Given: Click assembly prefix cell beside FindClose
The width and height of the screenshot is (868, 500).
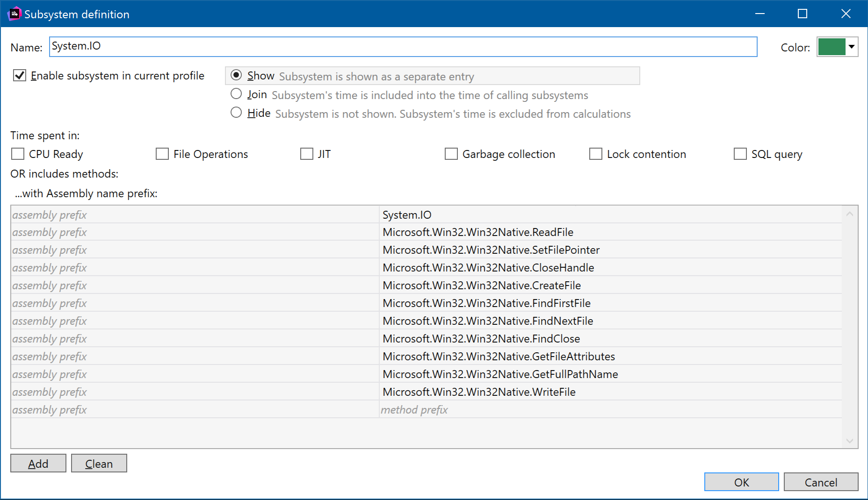Looking at the screenshot, I should [195, 339].
